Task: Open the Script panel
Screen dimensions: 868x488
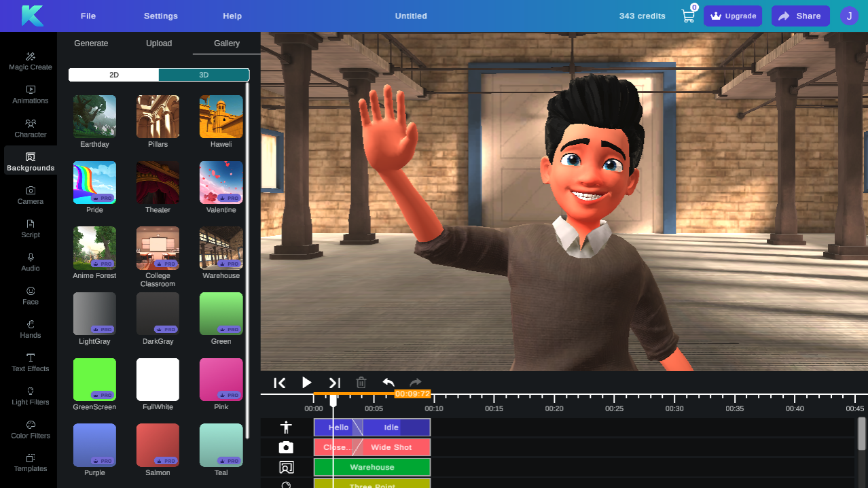Action: coord(30,229)
